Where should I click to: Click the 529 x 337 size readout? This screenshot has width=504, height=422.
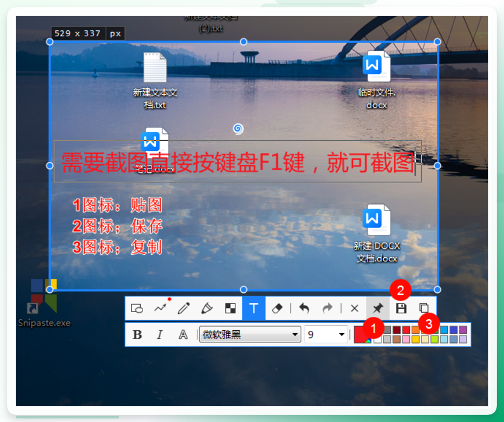(78, 33)
